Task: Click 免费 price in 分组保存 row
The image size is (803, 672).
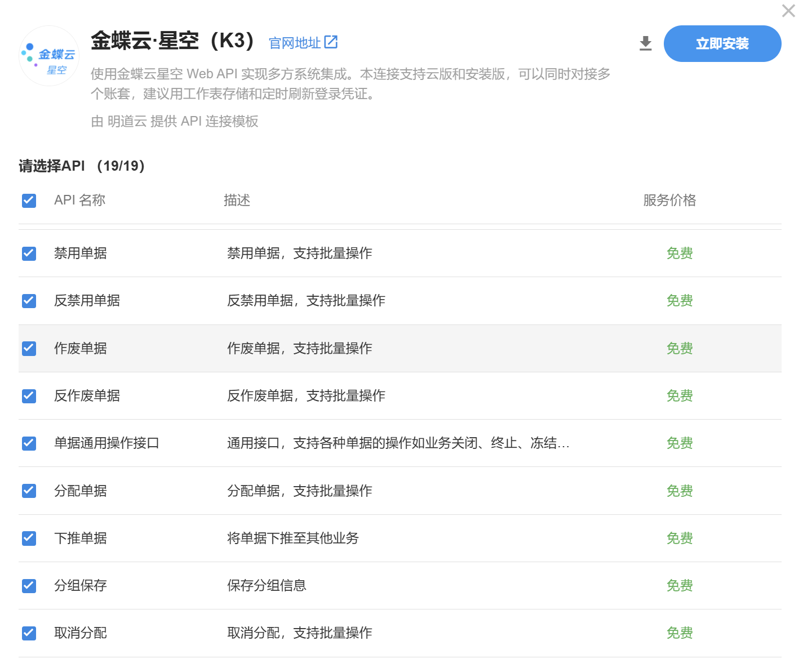Action: 680,586
